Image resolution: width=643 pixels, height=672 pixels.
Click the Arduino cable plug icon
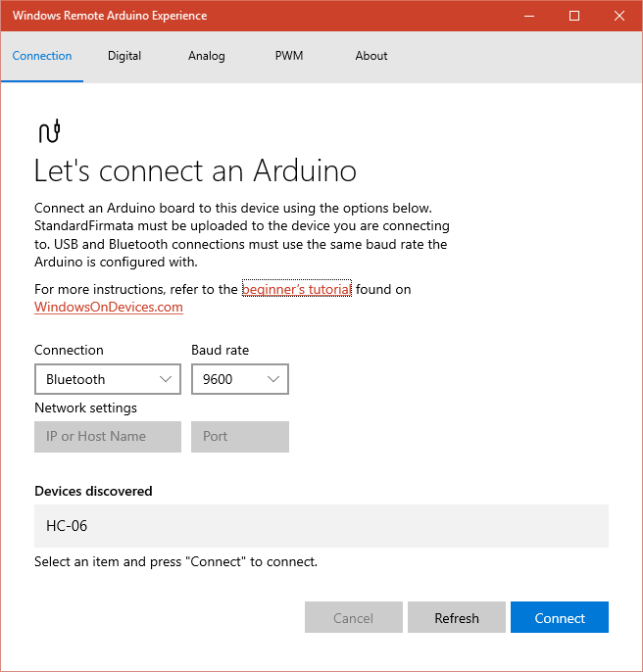(x=49, y=130)
